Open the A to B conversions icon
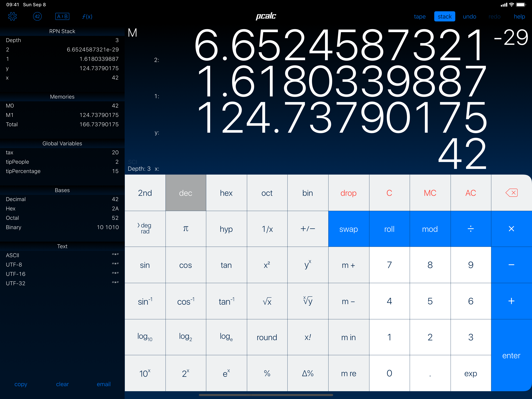Viewport: 532px width, 399px height. coord(62,17)
